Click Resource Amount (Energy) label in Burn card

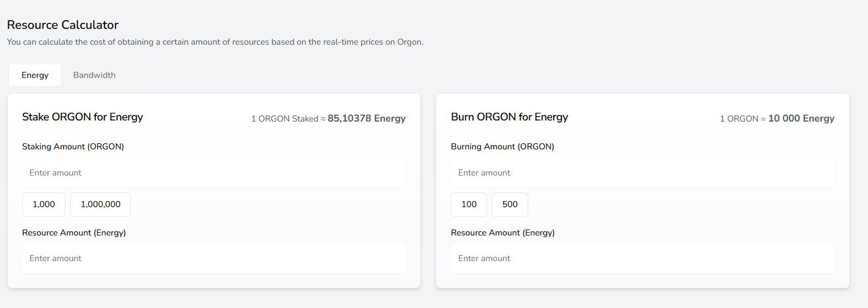(x=503, y=233)
